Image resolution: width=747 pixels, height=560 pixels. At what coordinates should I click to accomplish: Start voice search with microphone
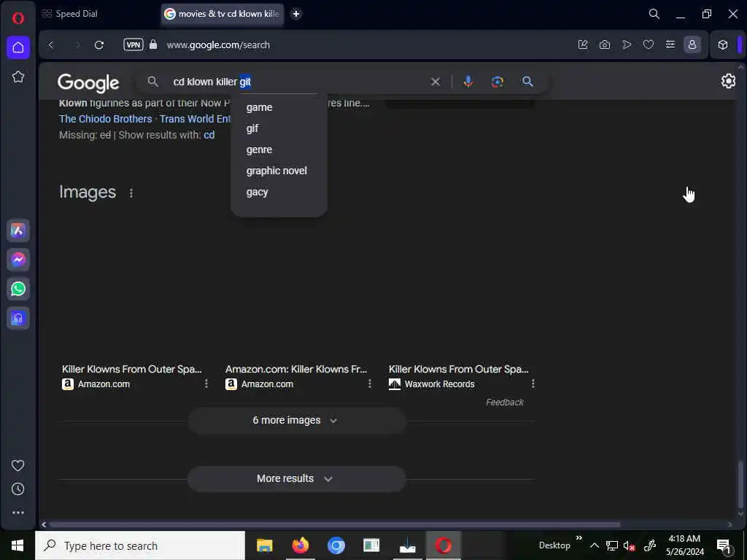(x=468, y=82)
